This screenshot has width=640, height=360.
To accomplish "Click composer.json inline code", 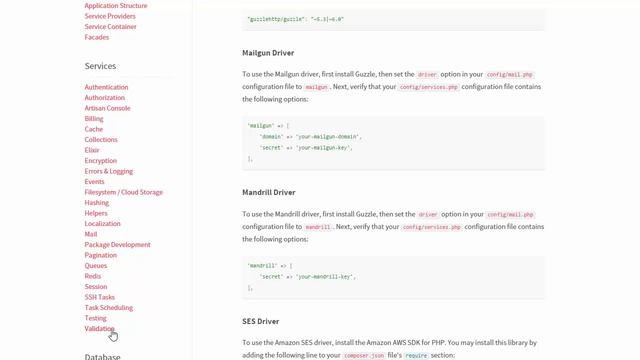I will pos(364,356).
